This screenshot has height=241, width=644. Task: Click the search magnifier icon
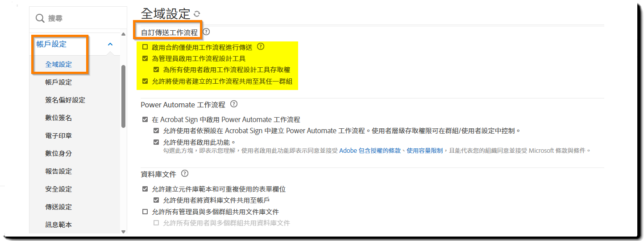click(40, 18)
